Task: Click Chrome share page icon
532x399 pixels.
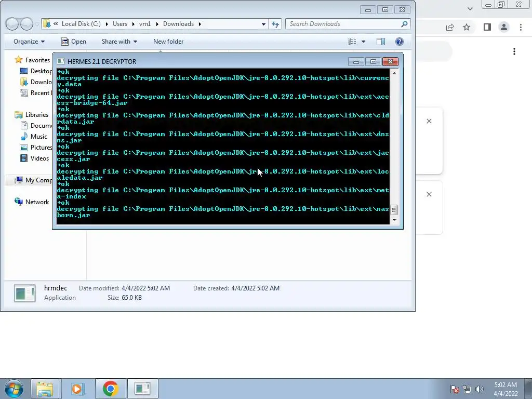Action: tap(450, 27)
